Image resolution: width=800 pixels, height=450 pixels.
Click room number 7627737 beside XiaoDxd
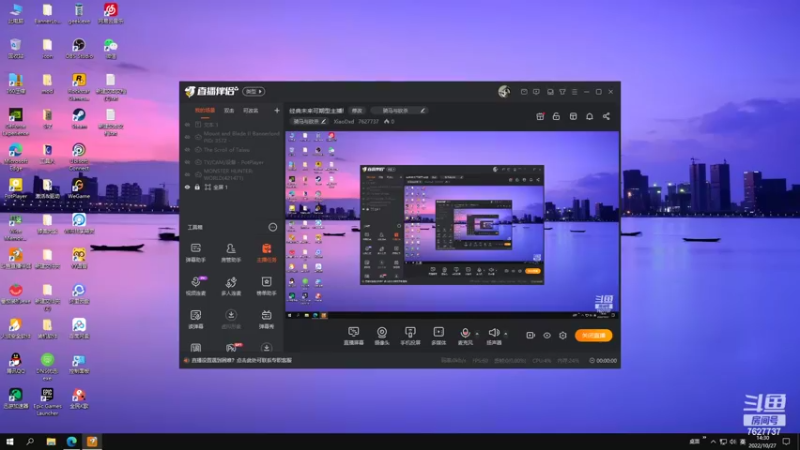[368, 121]
